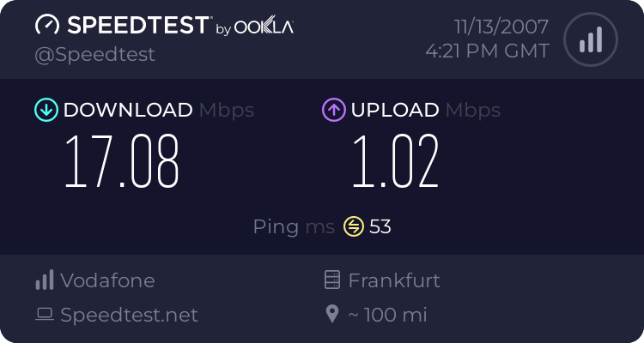Click the ping value 53
The width and height of the screenshot is (644, 343).
pyautogui.click(x=380, y=226)
